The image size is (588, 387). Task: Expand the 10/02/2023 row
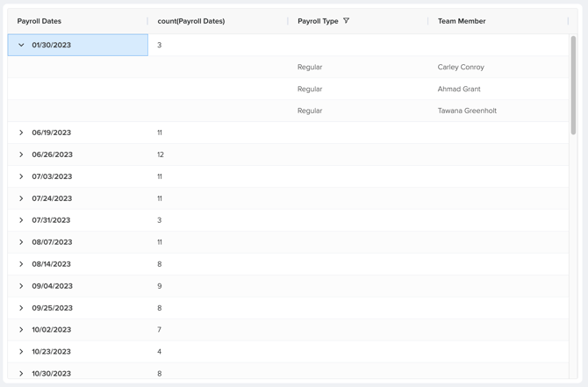(22, 330)
